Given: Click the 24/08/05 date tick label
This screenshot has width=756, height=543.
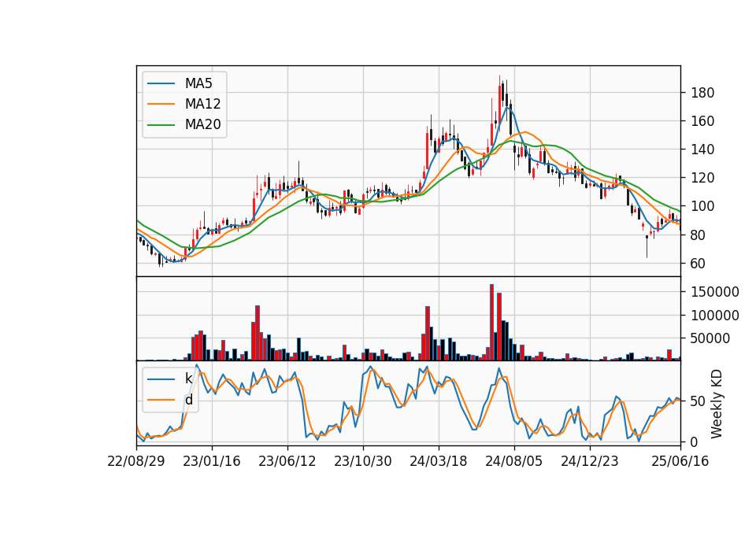Looking at the screenshot, I should click(x=514, y=461).
